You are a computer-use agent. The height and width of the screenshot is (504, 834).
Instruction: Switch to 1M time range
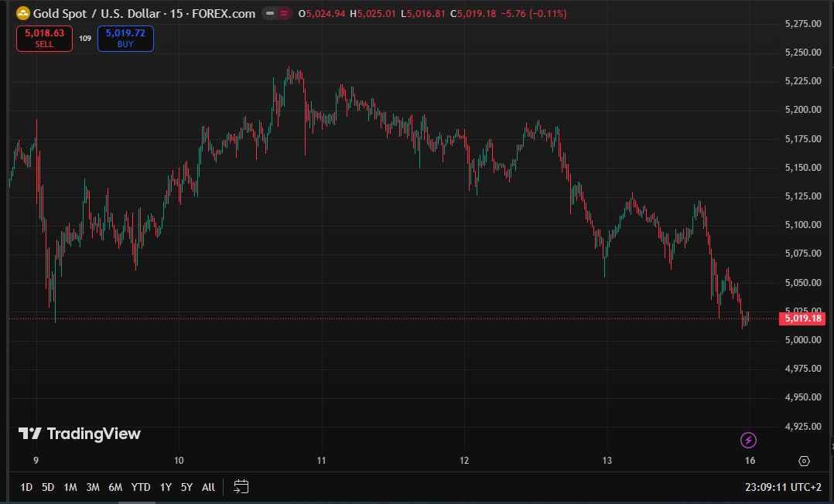[x=70, y=487]
